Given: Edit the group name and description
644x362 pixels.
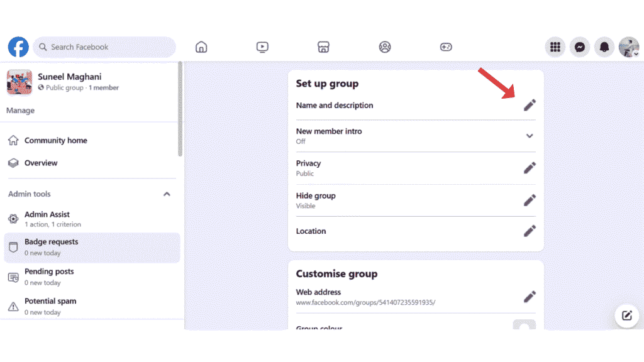Looking at the screenshot, I should (530, 106).
